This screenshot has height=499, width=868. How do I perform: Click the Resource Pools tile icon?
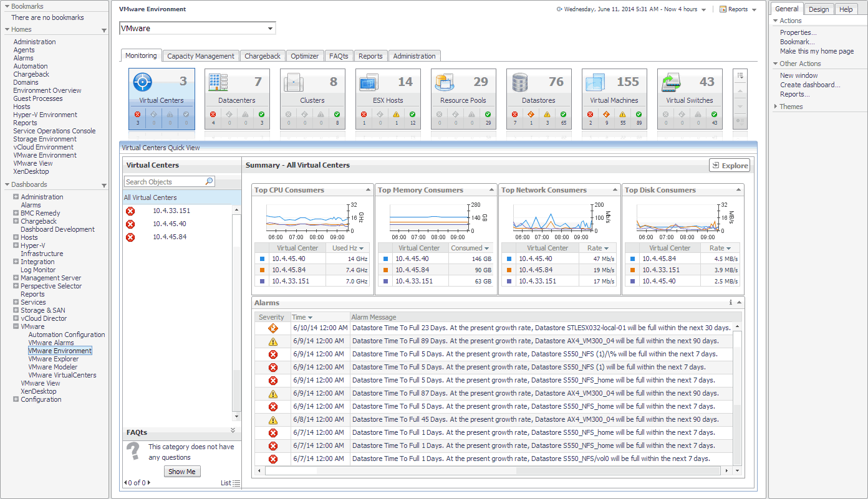444,82
